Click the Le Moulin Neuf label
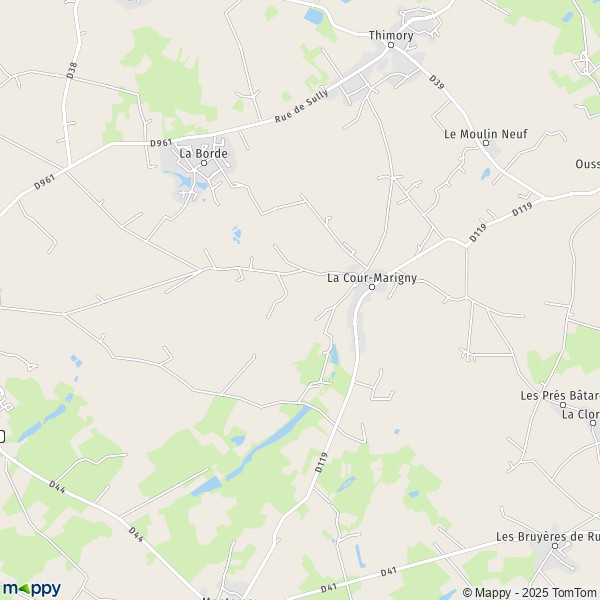600x600 pixels. [x=486, y=134]
